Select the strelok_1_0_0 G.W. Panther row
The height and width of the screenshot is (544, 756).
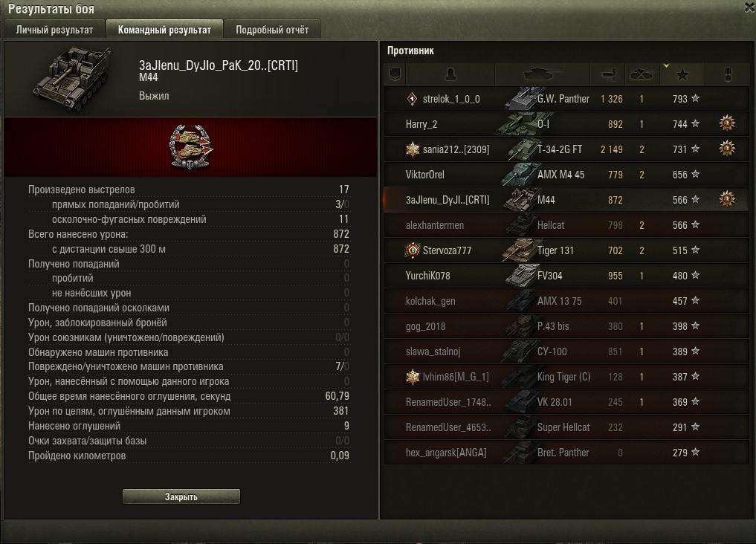coord(566,99)
